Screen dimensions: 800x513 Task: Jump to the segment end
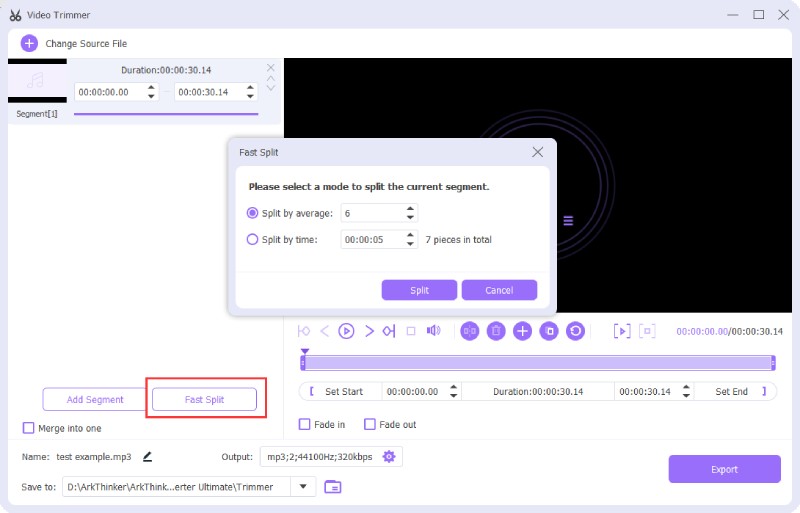[389, 331]
